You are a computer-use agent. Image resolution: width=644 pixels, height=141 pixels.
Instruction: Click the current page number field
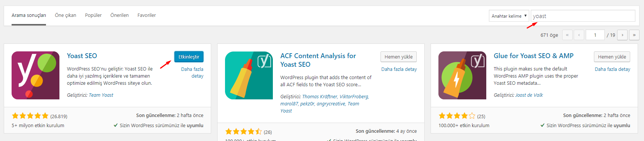click(595, 35)
